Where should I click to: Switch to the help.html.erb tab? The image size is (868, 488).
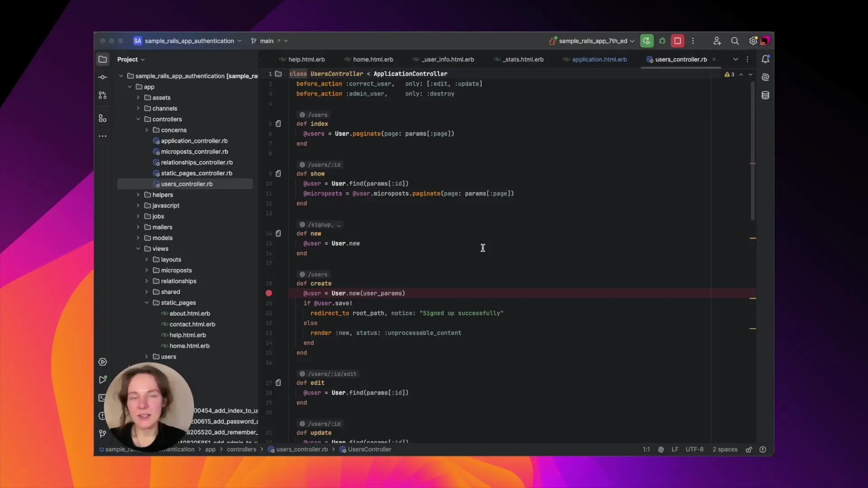coord(302,59)
